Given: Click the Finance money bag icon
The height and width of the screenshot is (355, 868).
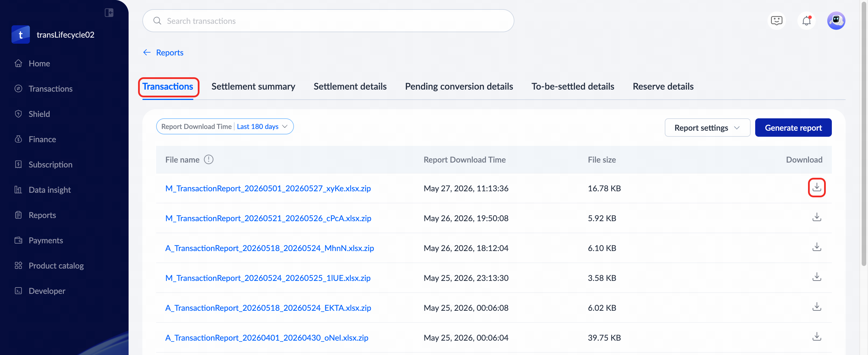Looking at the screenshot, I should [x=19, y=139].
